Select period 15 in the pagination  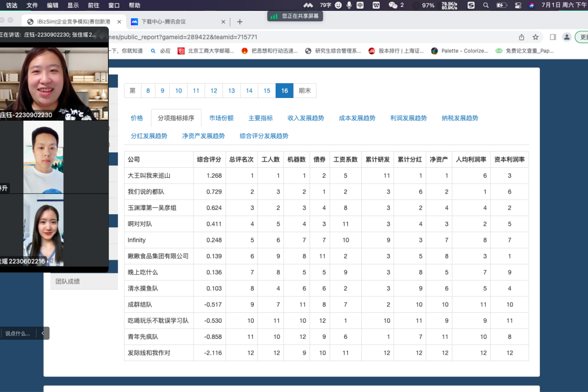[267, 91]
